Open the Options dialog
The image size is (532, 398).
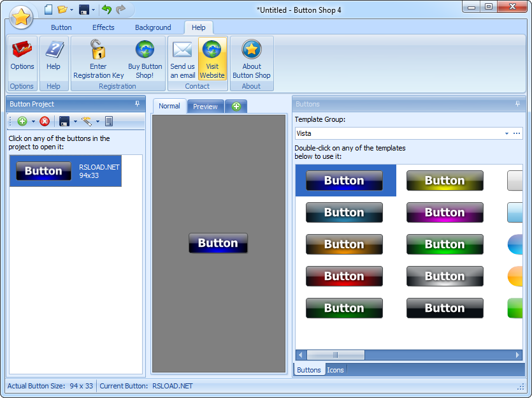pyautogui.click(x=22, y=57)
